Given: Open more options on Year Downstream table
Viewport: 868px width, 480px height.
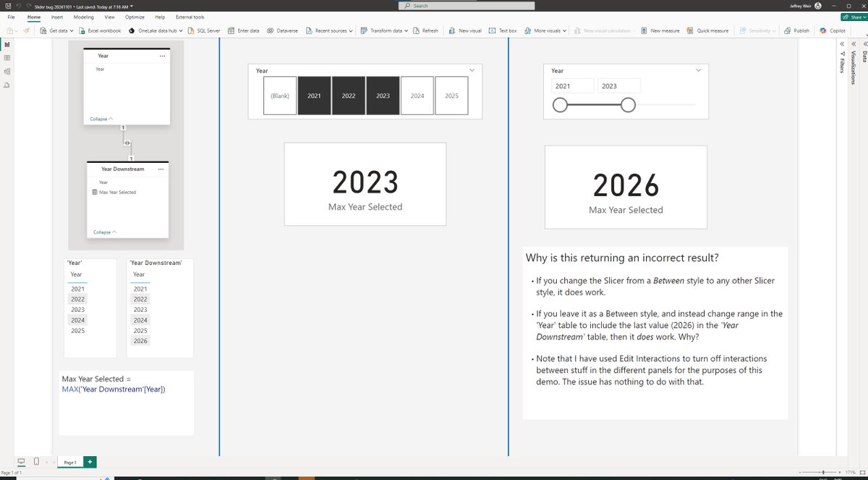Looking at the screenshot, I should click(161, 169).
